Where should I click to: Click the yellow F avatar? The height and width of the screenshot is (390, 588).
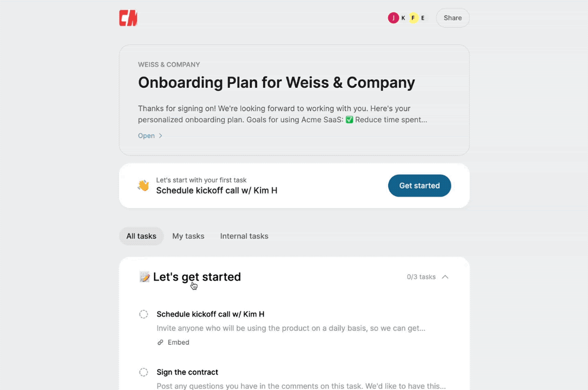(414, 17)
